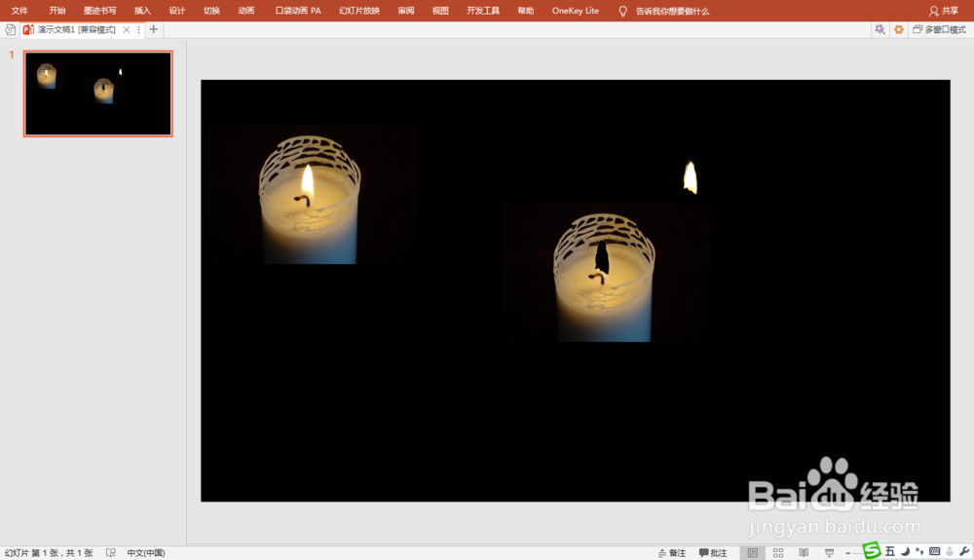Toggle Chinese punctuation mode icon

coord(919,551)
